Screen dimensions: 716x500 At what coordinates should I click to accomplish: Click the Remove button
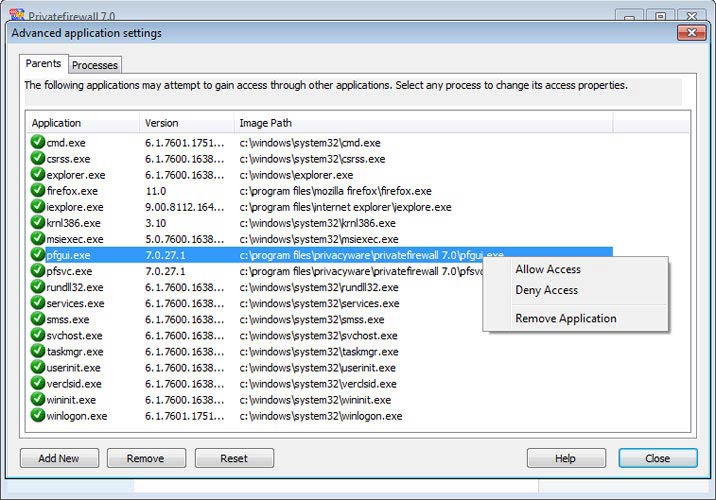point(146,458)
